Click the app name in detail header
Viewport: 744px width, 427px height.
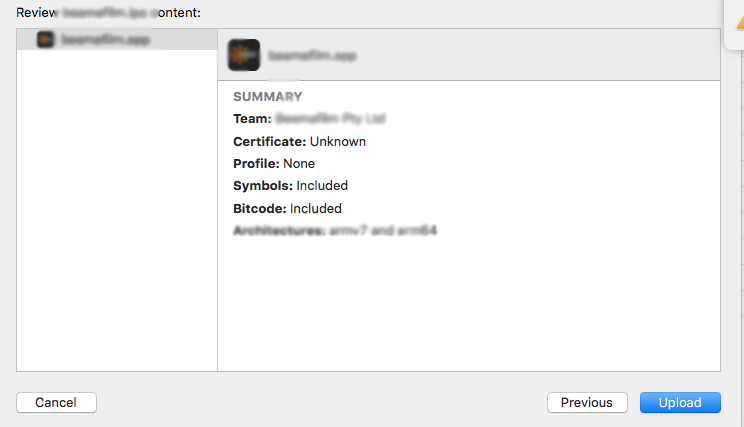coord(312,56)
